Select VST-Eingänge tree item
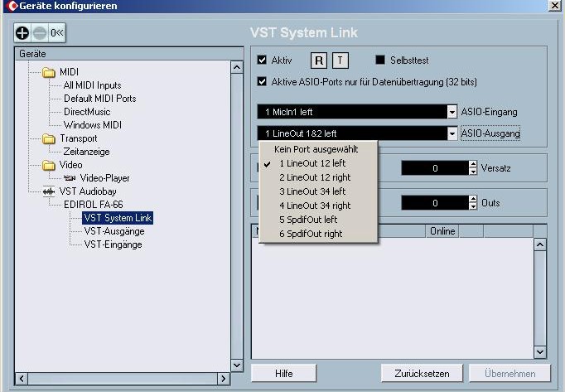Screen dimensions: 565x392 [113, 244]
